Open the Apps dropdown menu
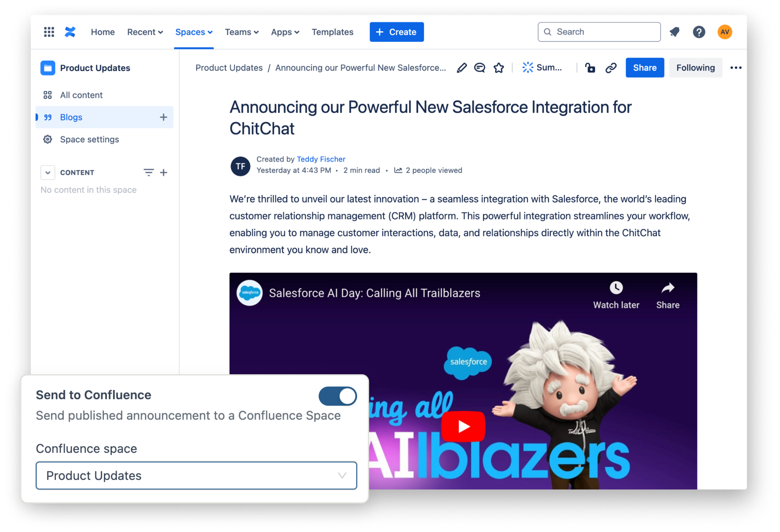Viewport: 780px width, 532px height. point(285,32)
